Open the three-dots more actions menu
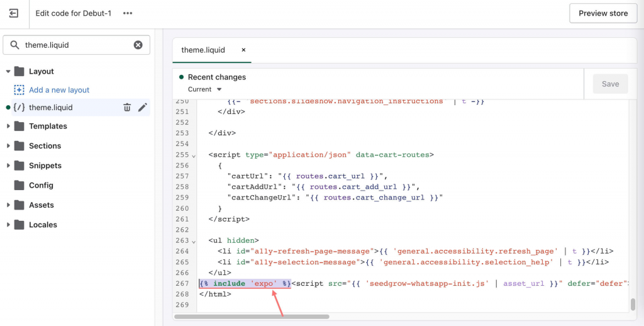The height and width of the screenshot is (326, 644). (128, 13)
